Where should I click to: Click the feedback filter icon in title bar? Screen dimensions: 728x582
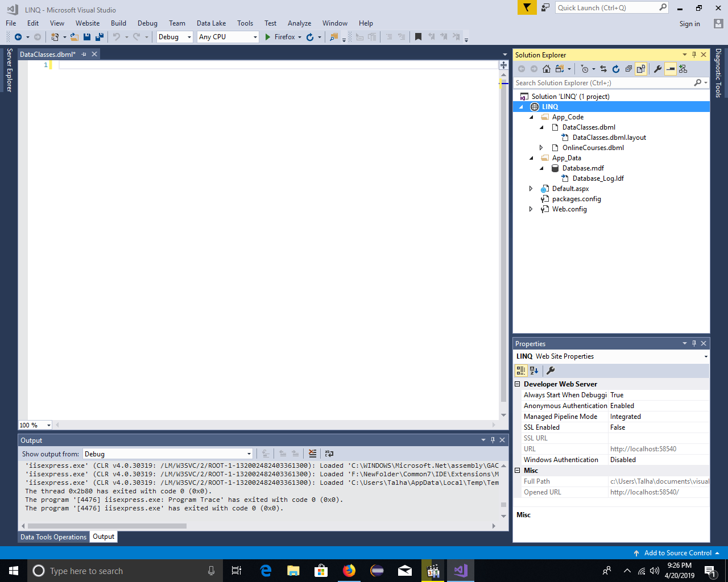[527, 7]
